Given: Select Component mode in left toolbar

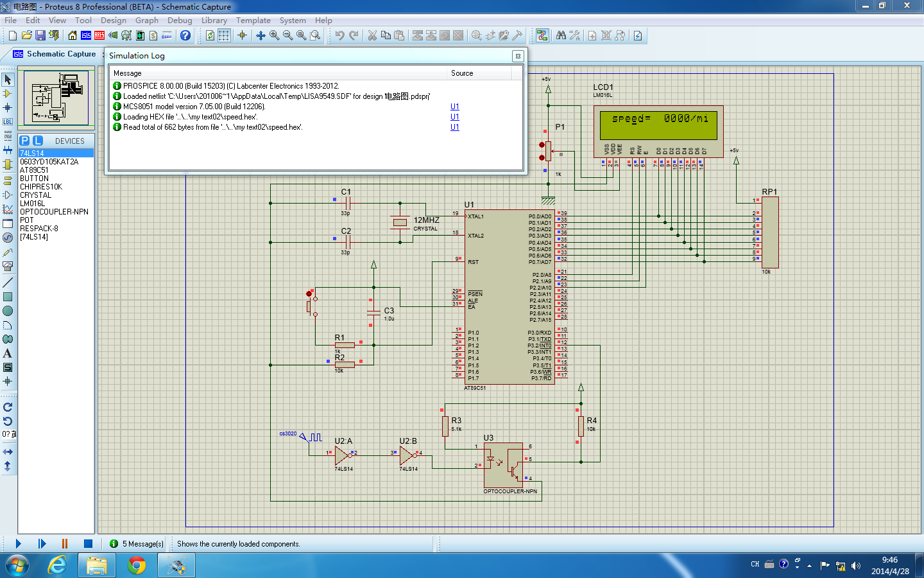Looking at the screenshot, I should [8, 94].
